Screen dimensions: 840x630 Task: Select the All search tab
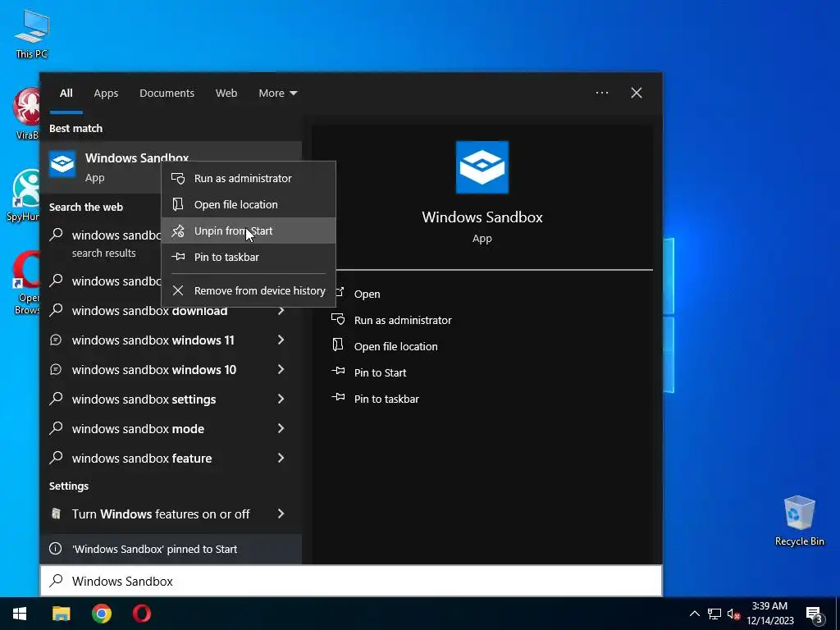pos(66,94)
